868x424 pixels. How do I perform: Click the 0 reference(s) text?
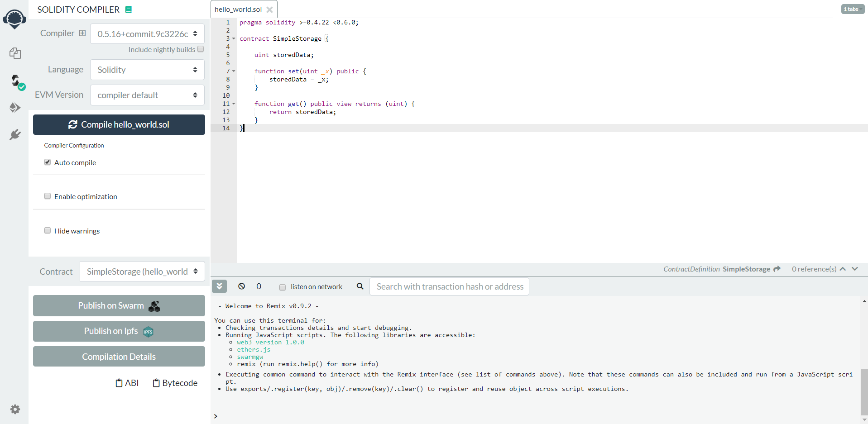point(814,269)
